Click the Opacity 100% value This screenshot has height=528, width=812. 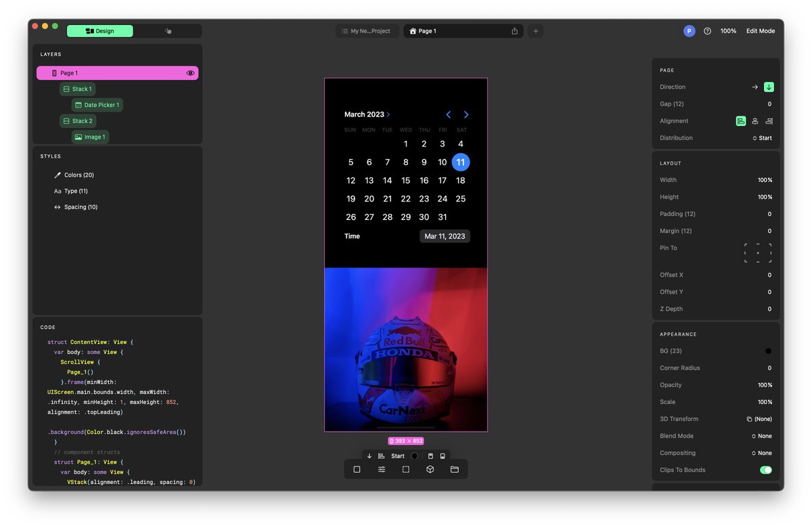765,385
